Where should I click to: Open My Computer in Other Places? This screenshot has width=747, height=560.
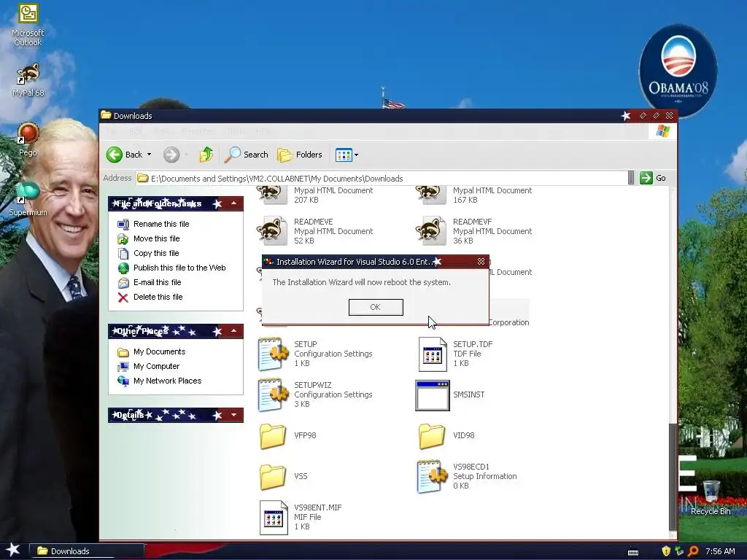(156, 366)
